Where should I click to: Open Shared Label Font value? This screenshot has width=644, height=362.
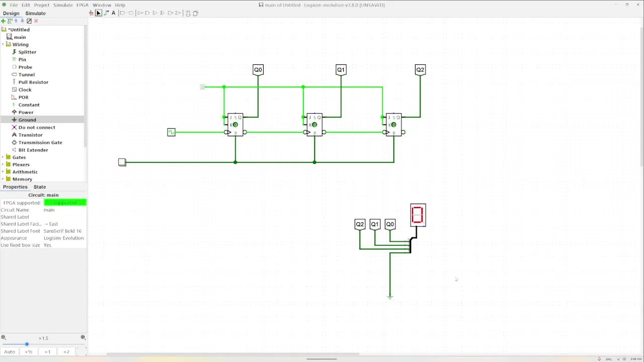tap(65, 231)
